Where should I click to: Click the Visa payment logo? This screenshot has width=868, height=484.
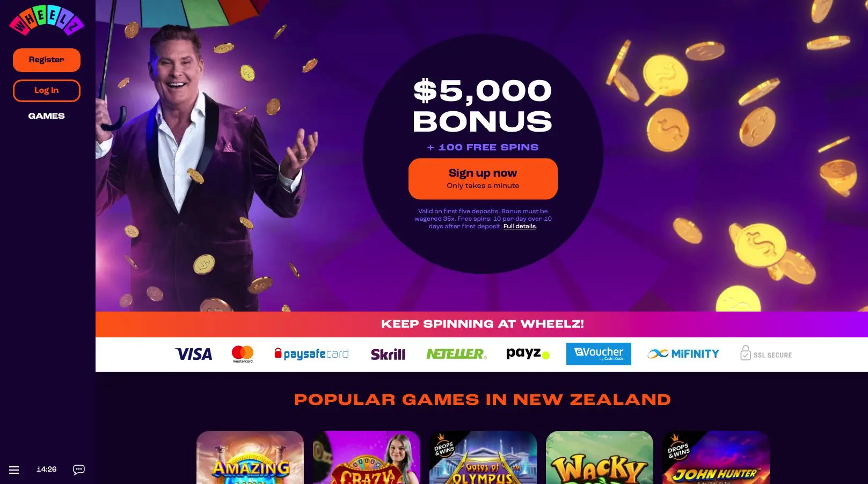coord(193,354)
